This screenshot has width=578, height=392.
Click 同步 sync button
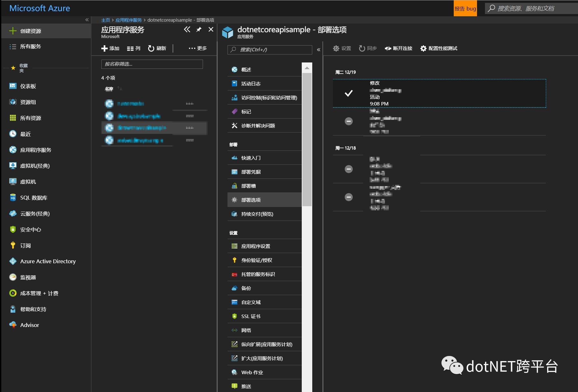368,48
